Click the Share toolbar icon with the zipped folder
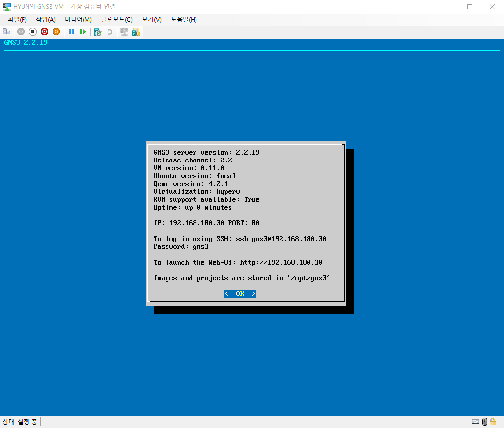 click(136, 32)
